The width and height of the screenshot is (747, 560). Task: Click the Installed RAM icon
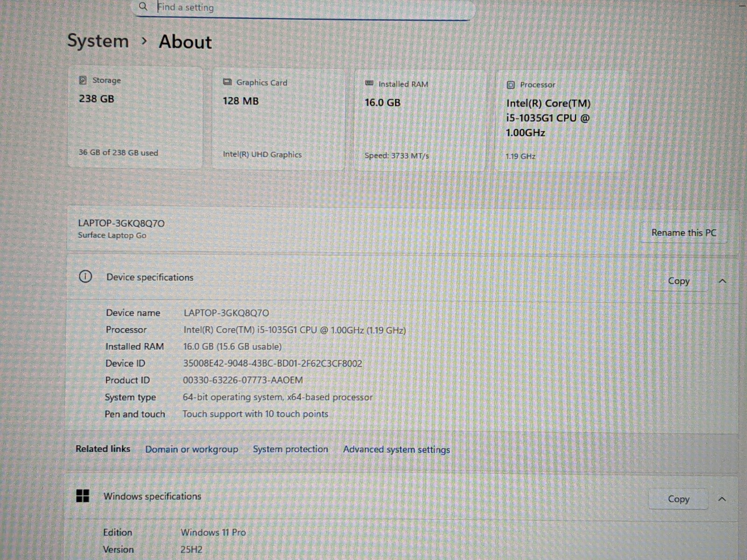click(x=369, y=83)
